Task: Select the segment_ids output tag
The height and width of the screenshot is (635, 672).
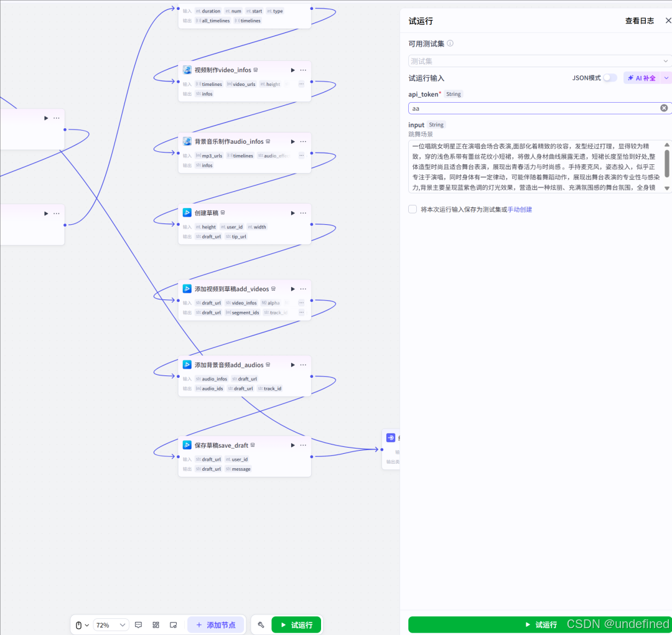Action: [x=243, y=313]
